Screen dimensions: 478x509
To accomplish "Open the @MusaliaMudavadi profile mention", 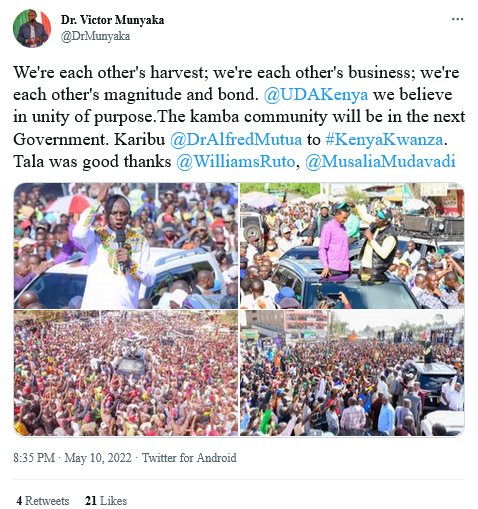I will (x=380, y=162).
